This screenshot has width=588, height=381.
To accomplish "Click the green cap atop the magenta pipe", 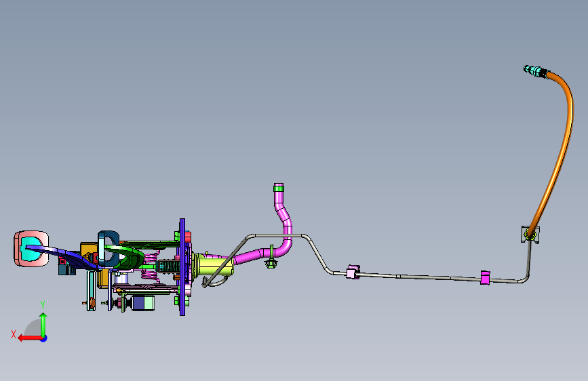I will pos(279,187).
